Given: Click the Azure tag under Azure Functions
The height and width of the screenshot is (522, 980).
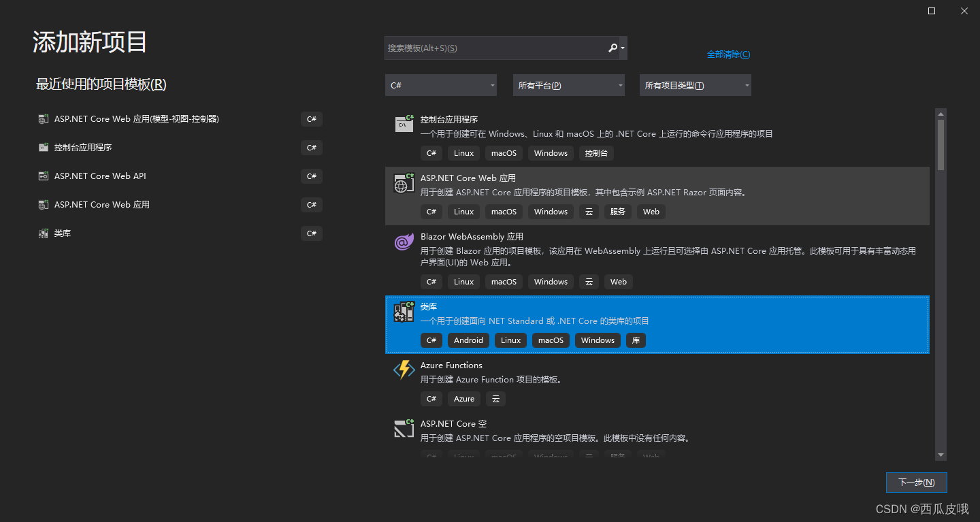Looking at the screenshot, I should coord(463,399).
